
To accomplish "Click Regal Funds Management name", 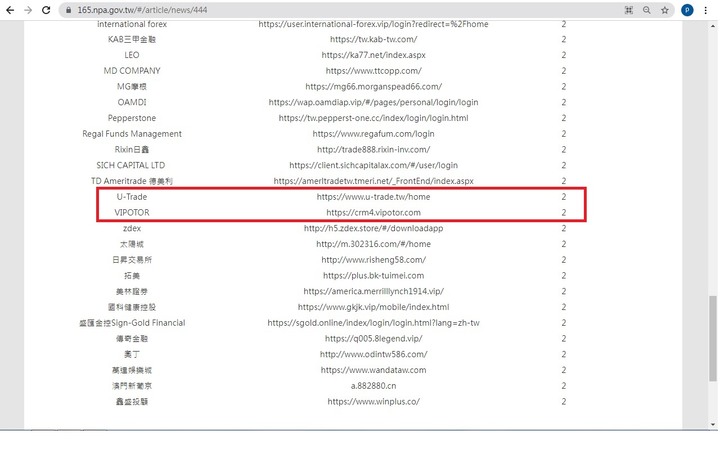I will (132, 134).
